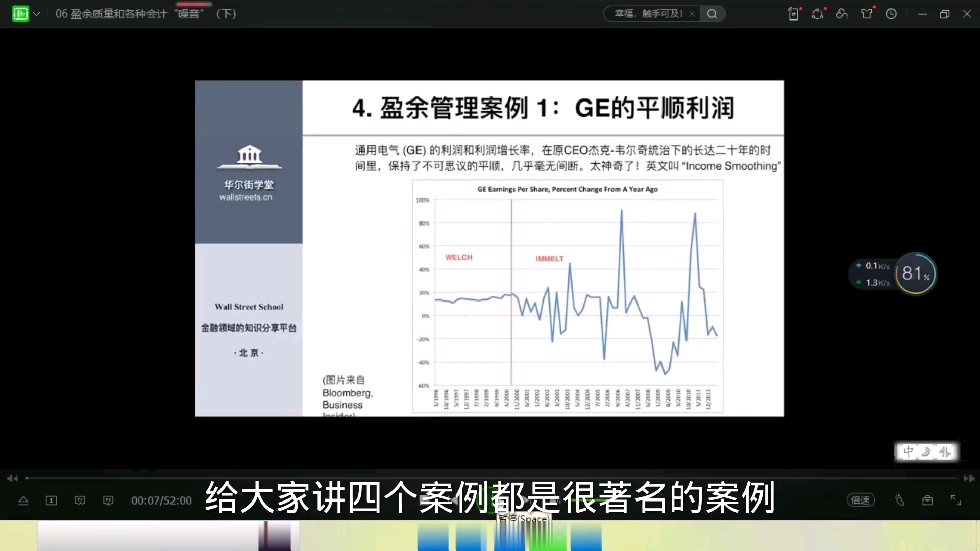Click the rewind double-arrow button
The image size is (980, 551).
(x=12, y=478)
